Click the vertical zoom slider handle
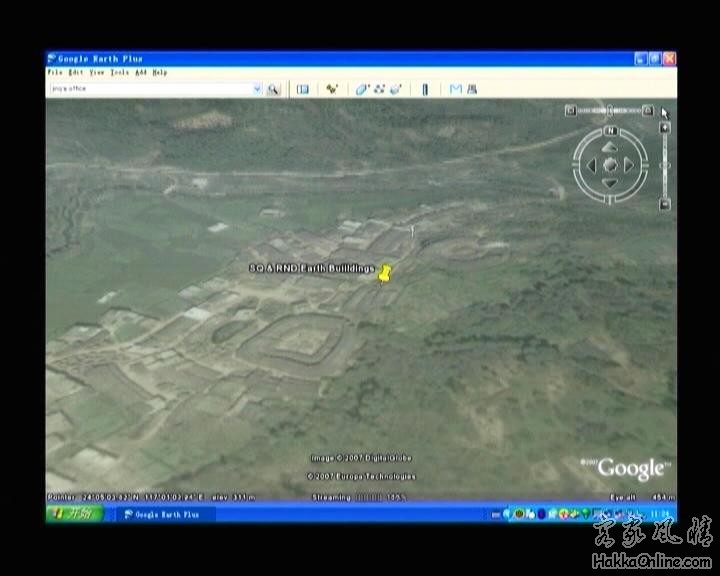This screenshot has height=576, width=720. click(x=665, y=165)
